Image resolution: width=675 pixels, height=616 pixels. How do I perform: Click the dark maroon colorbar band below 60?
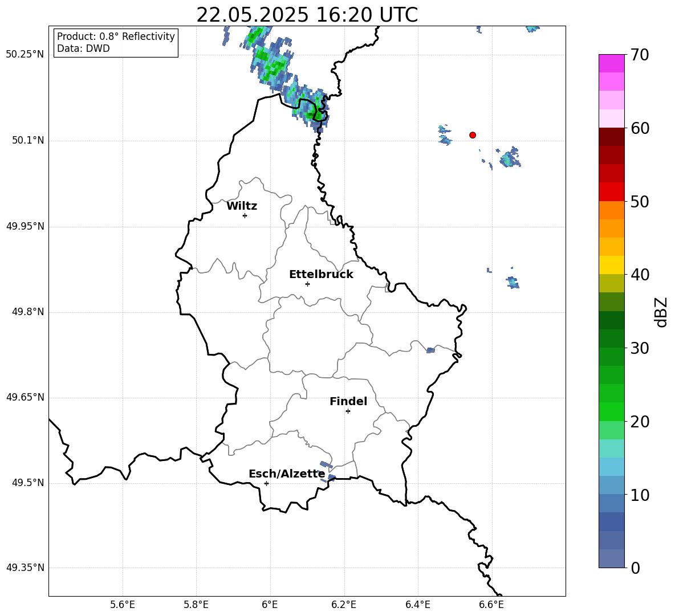(x=612, y=137)
